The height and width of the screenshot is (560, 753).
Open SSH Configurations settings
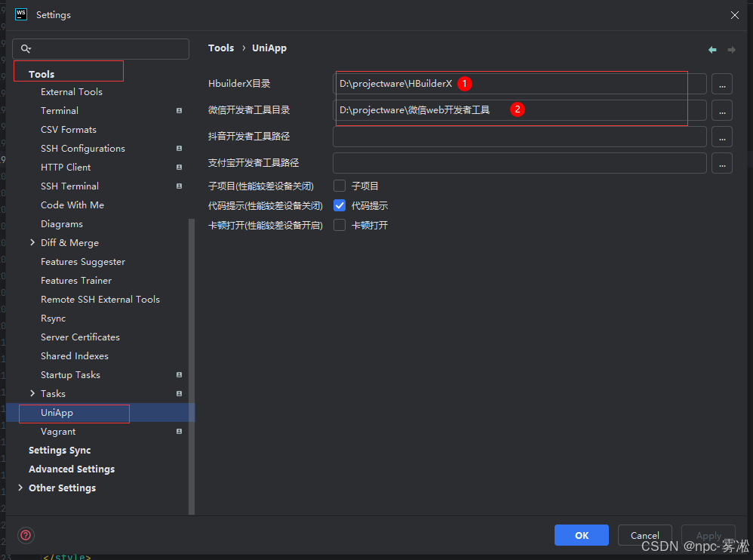click(83, 149)
